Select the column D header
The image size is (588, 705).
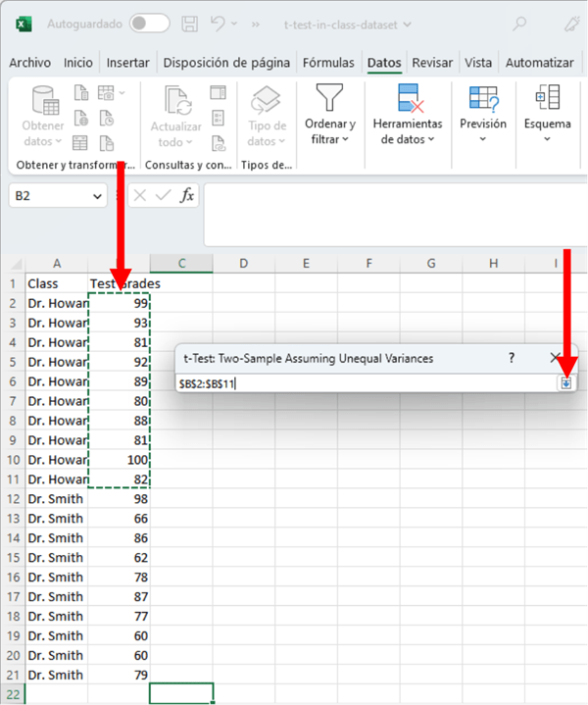[243, 263]
